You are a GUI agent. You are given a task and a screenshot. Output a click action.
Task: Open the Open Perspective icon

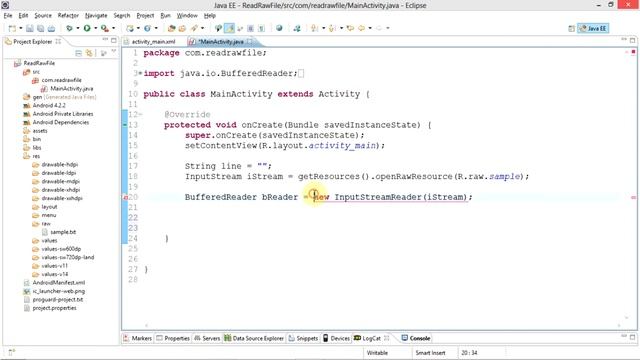(571, 28)
